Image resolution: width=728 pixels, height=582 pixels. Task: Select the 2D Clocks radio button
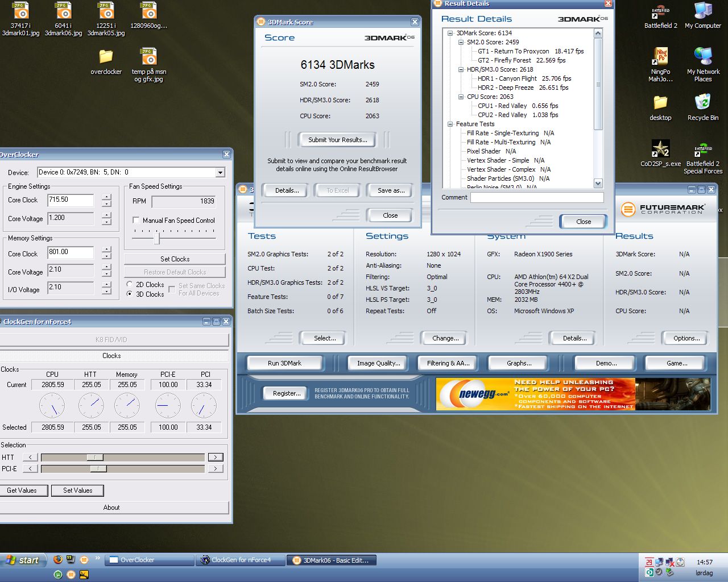click(x=130, y=284)
